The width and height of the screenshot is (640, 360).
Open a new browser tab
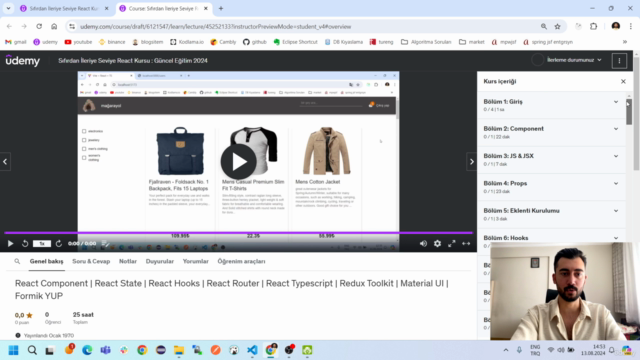click(221, 8)
